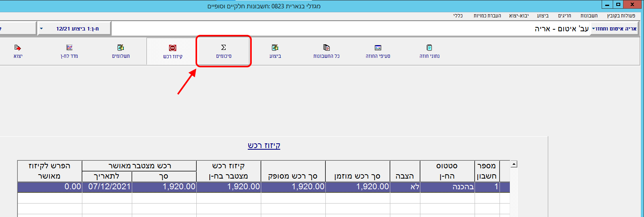Open סעיפי החוזה (Contract items) icon
Screen dimensions: 644x217
click(x=378, y=51)
